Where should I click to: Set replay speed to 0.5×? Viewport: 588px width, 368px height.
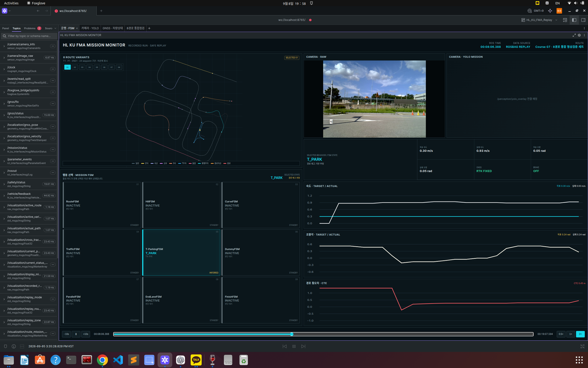tap(561, 334)
